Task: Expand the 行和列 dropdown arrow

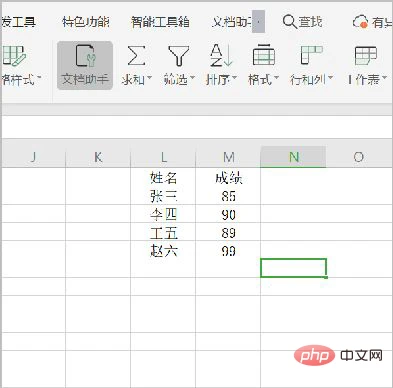Action: [x=330, y=78]
